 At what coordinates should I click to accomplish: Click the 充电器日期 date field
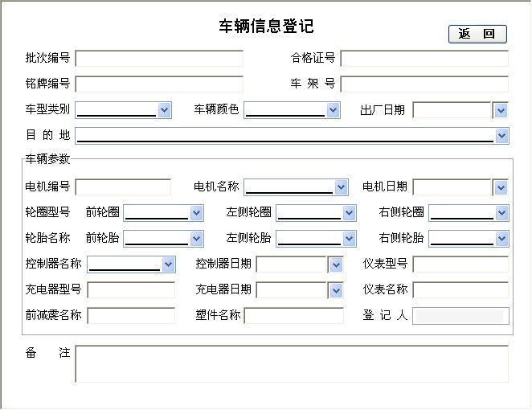[292, 290]
